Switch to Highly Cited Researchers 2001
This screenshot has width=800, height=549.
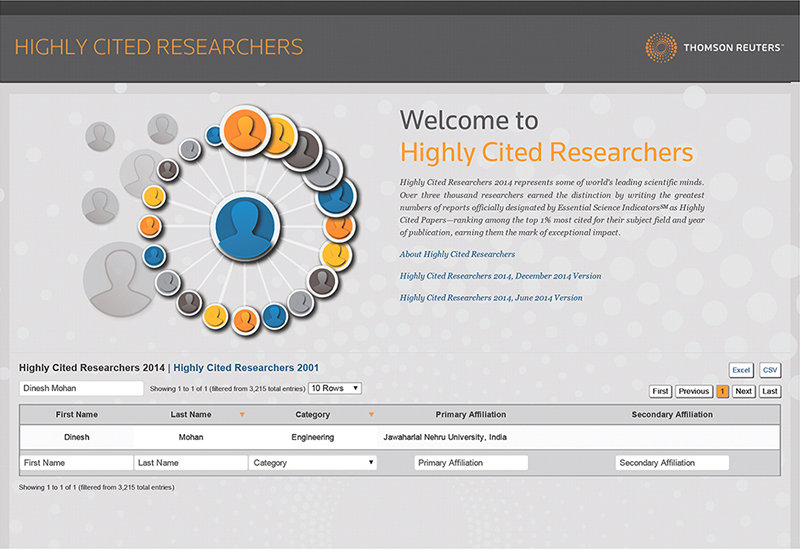point(246,368)
